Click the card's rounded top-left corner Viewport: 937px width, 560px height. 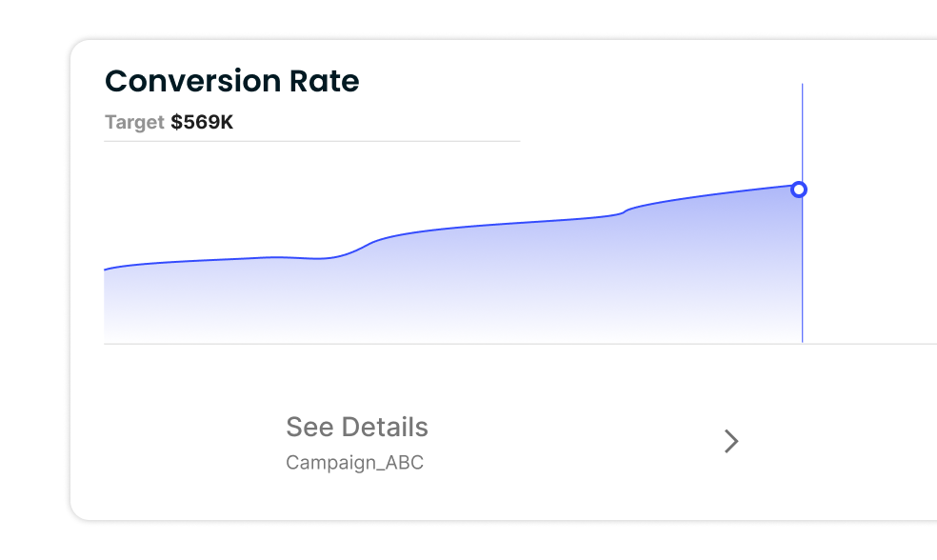(x=76, y=47)
